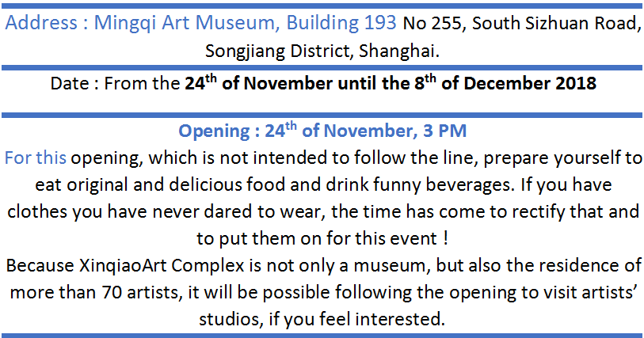Click 'to put them on for this event'
The image size is (644, 338).
pos(317,239)
